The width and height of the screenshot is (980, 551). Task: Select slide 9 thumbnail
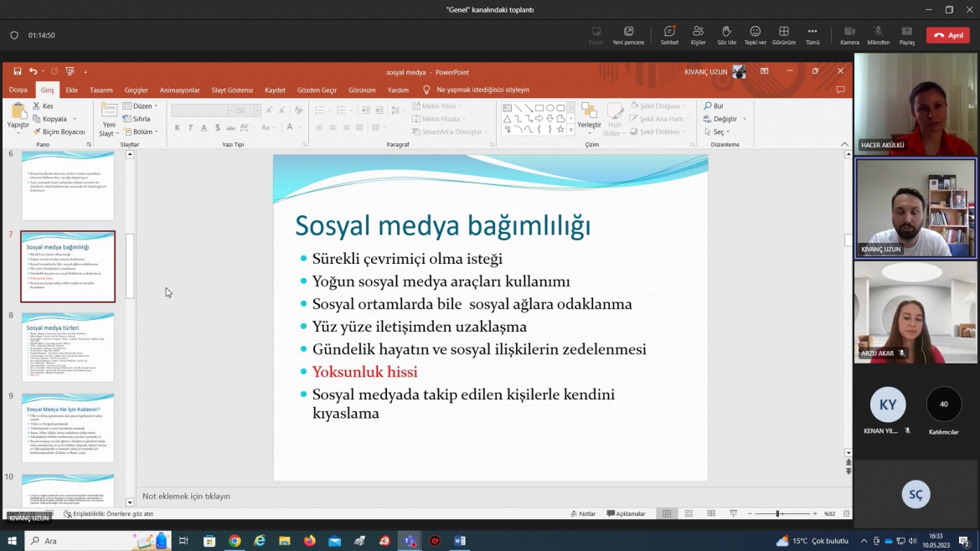[x=68, y=428]
